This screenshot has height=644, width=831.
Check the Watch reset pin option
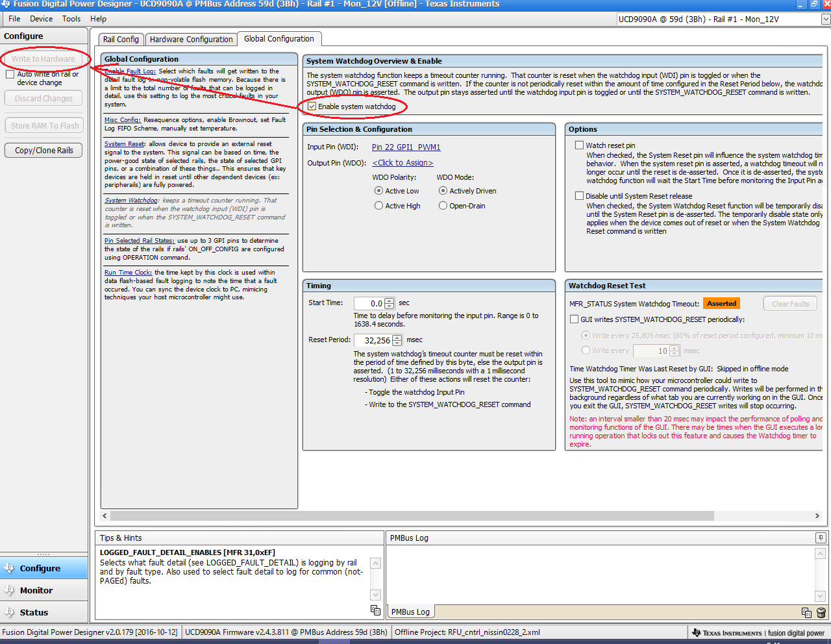click(579, 145)
